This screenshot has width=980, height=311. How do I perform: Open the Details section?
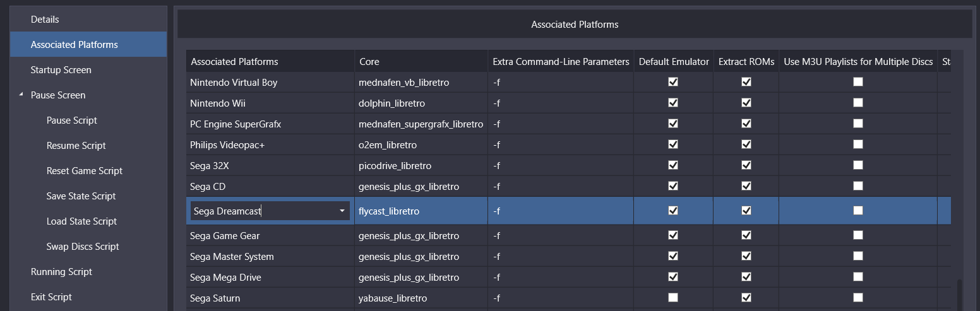(88, 20)
